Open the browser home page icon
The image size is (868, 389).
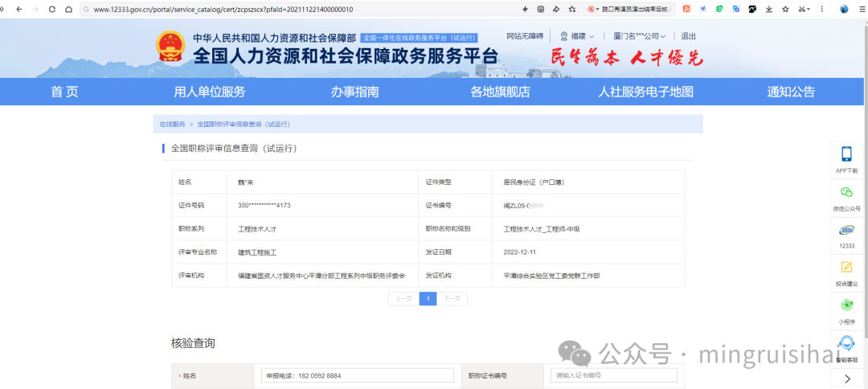click(x=68, y=10)
